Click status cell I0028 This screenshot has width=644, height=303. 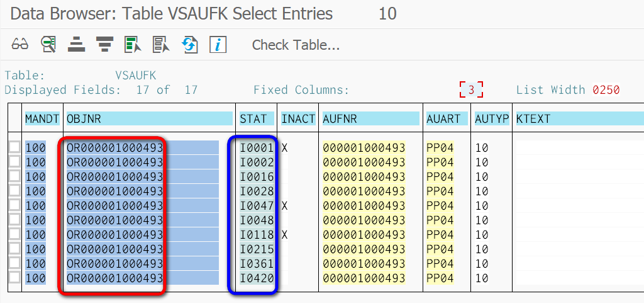click(257, 191)
